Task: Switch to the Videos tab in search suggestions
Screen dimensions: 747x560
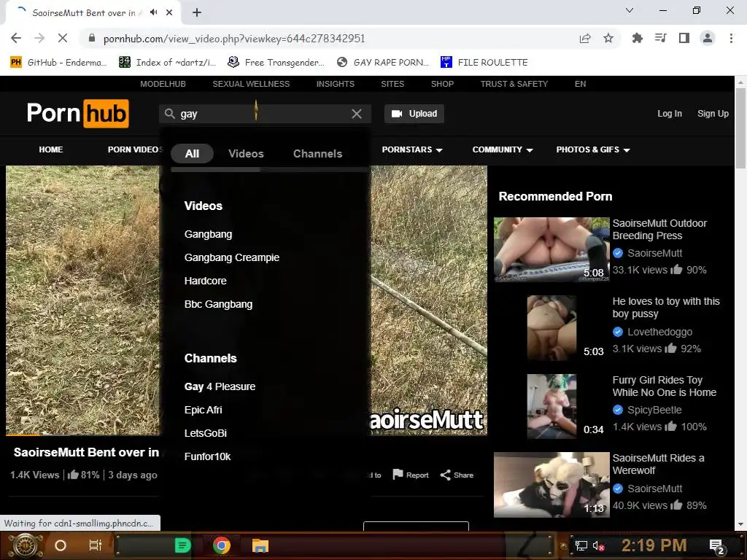Action: tap(246, 154)
